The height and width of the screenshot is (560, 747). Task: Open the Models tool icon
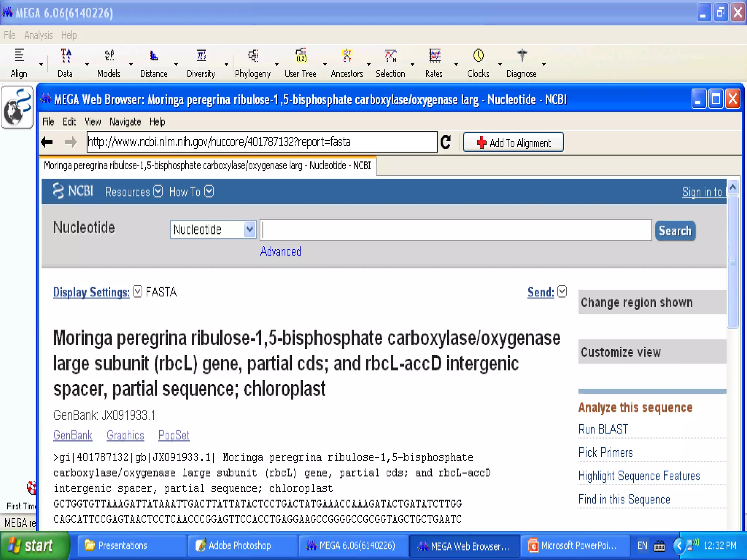pyautogui.click(x=109, y=63)
